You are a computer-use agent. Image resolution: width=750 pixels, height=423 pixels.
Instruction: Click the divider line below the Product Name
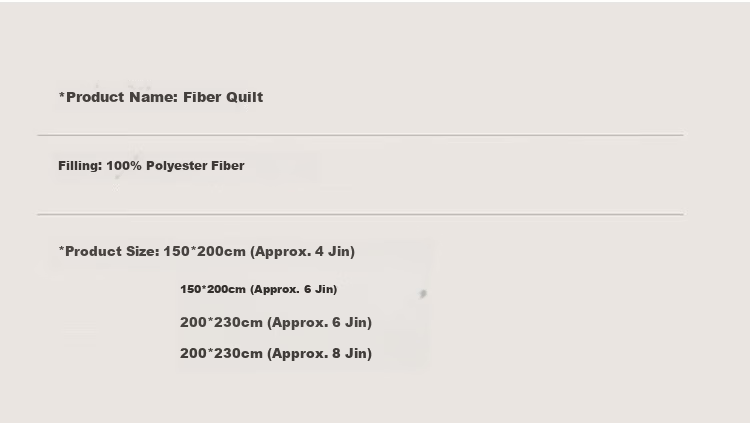[x=361, y=135]
